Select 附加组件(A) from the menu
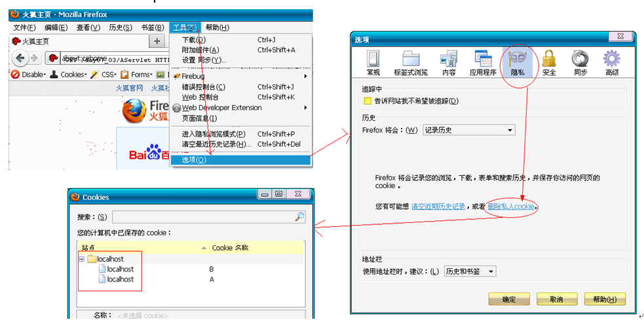Viewport: 644px width, 324px height. click(200, 50)
